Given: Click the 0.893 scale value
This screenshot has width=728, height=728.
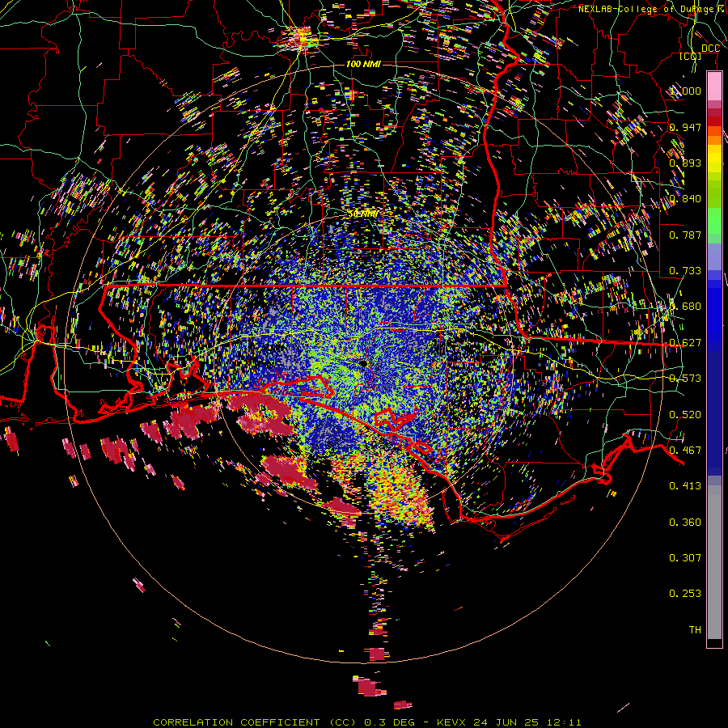Looking at the screenshot, I should click(685, 163).
